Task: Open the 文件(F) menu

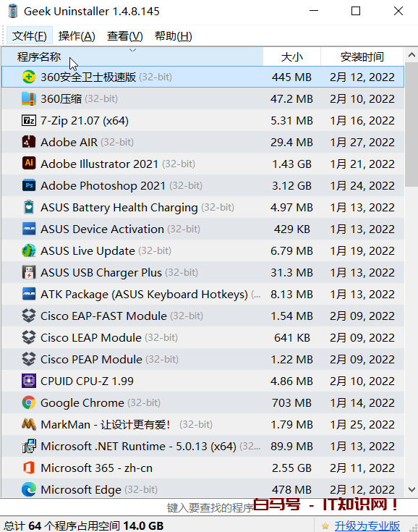Action: [30, 36]
